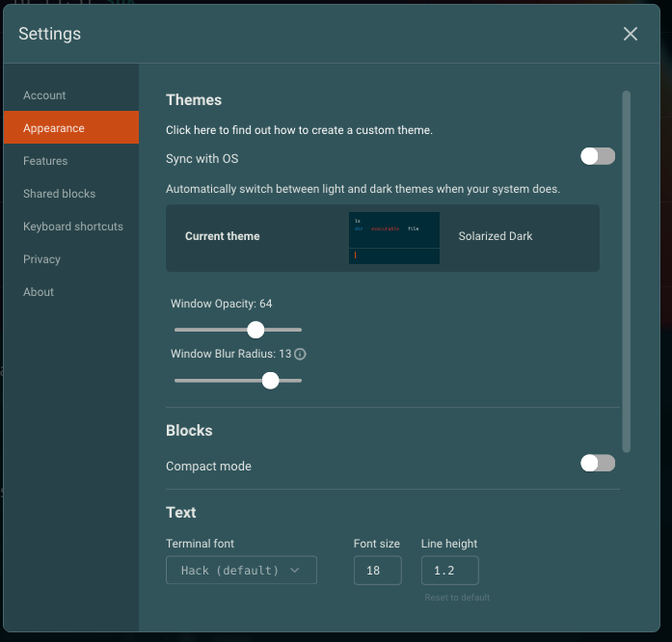
Task: Click the Font size input field
Action: click(x=378, y=570)
